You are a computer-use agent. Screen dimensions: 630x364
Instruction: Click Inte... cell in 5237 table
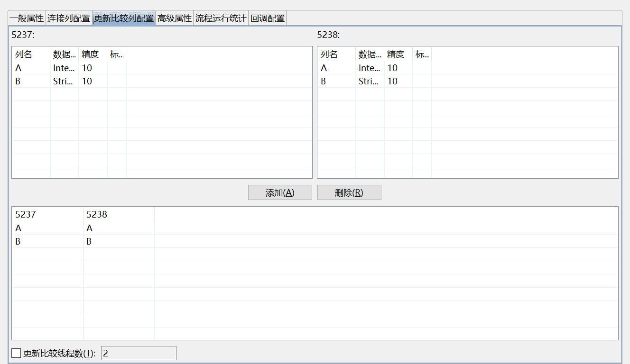tap(65, 68)
